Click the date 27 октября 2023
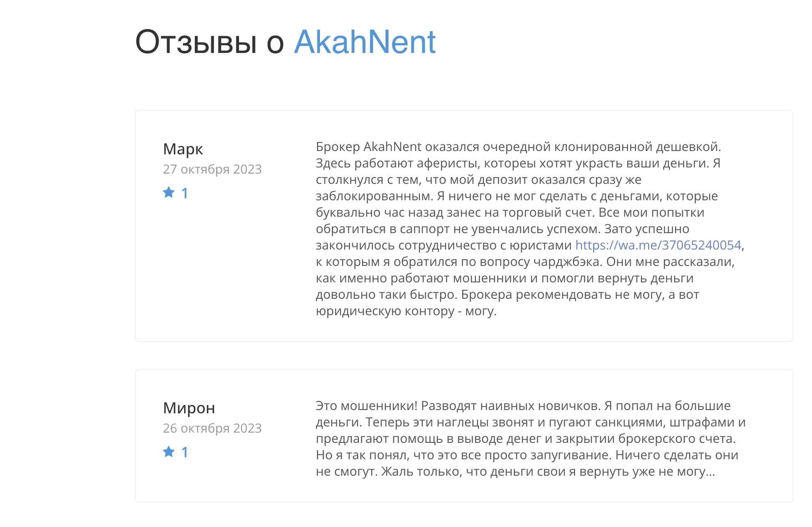Image resolution: width=812 pixels, height=527 pixels. pos(212,169)
